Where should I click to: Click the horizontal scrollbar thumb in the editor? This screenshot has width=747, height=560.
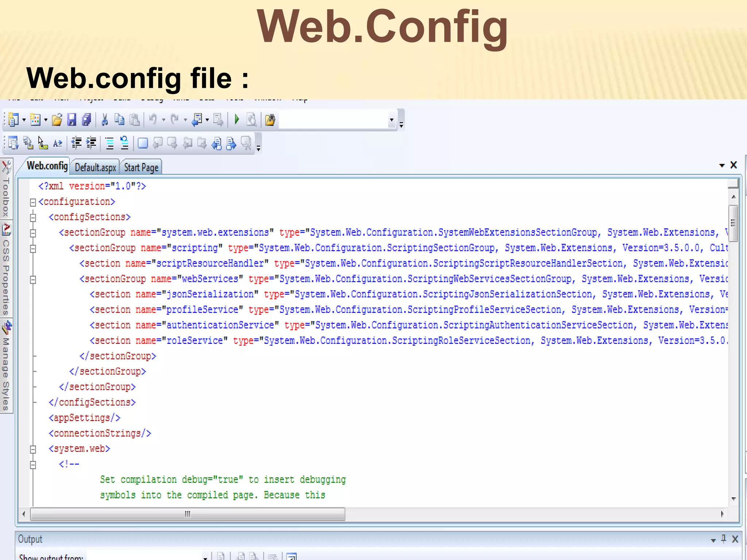click(x=187, y=514)
